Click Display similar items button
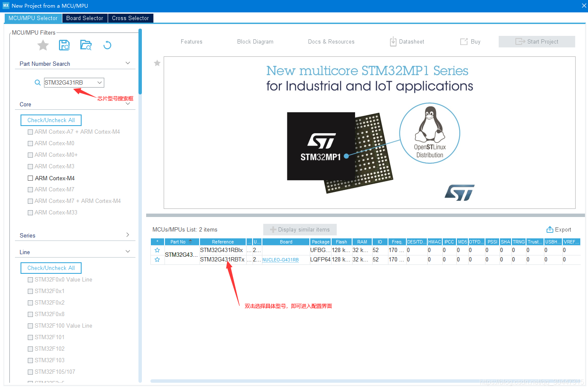588x390 pixels. (x=300, y=229)
